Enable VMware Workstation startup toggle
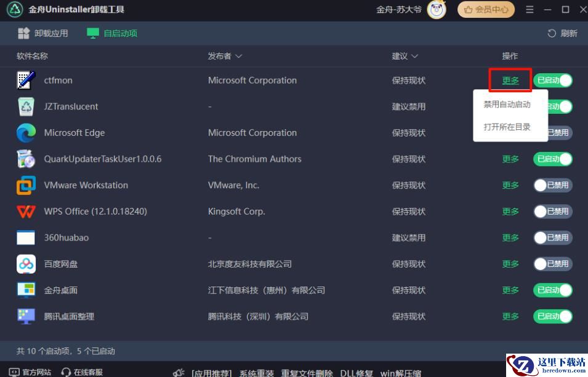 pos(553,185)
